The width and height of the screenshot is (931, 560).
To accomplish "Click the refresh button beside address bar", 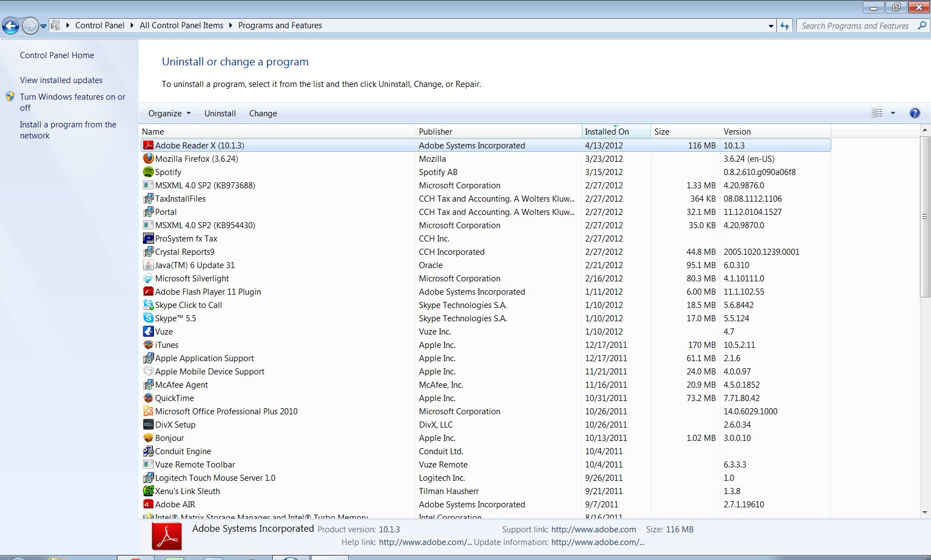I will (785, 25).
